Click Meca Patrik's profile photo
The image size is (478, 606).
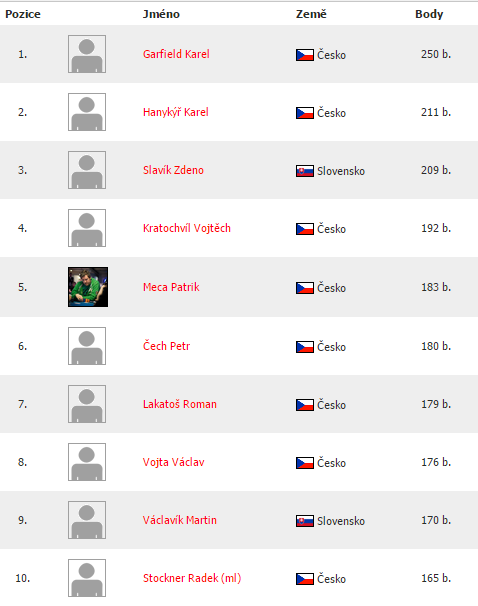tap(88, 287)
